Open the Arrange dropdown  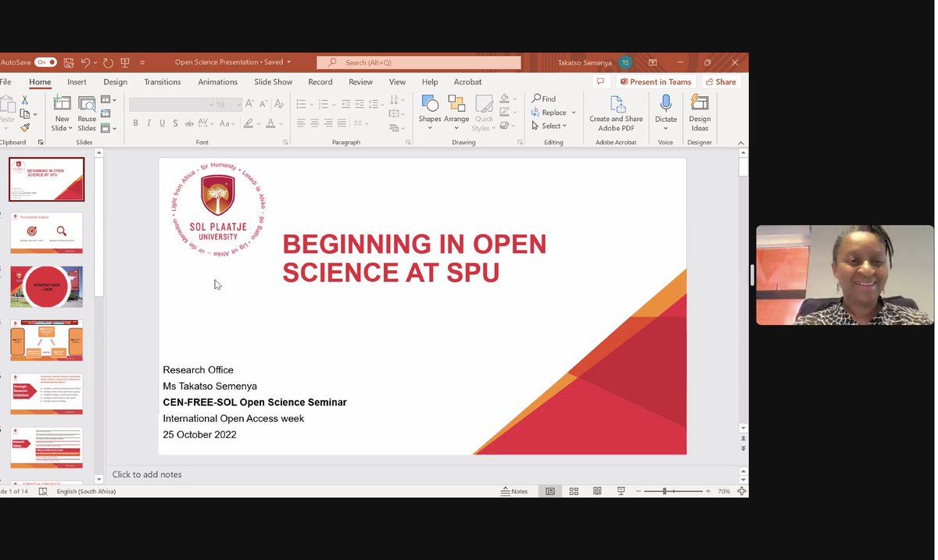pos(456,128)
